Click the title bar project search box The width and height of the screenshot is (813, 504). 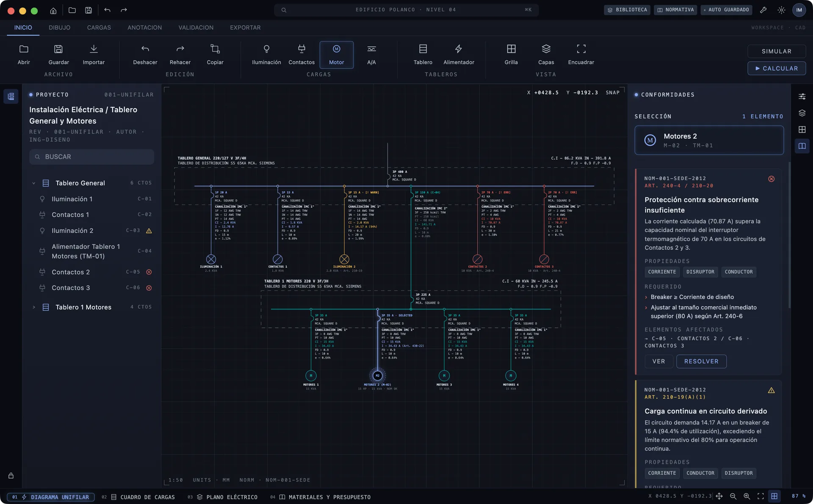click(406, 10)
